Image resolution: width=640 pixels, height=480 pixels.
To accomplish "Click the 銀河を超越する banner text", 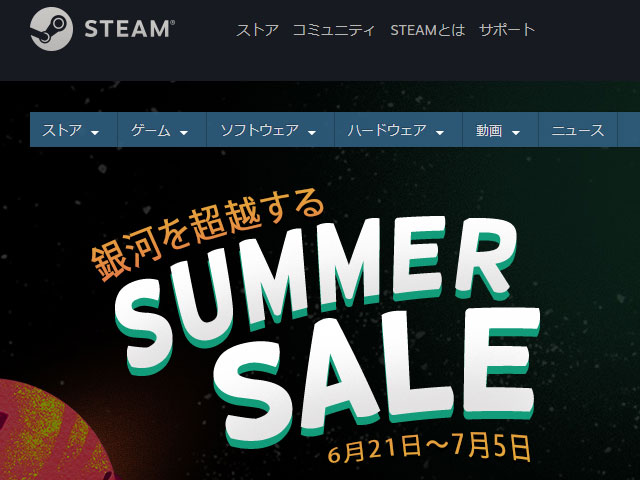I will point(207,233).
